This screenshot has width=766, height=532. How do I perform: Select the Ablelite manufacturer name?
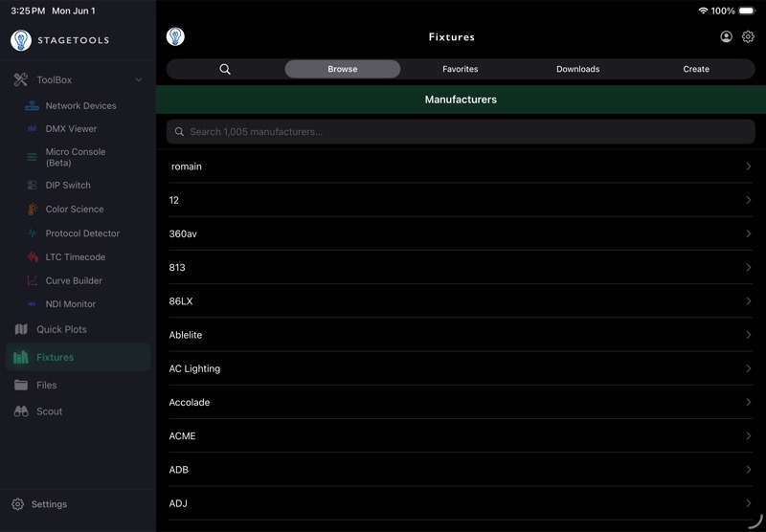point(186,335)
